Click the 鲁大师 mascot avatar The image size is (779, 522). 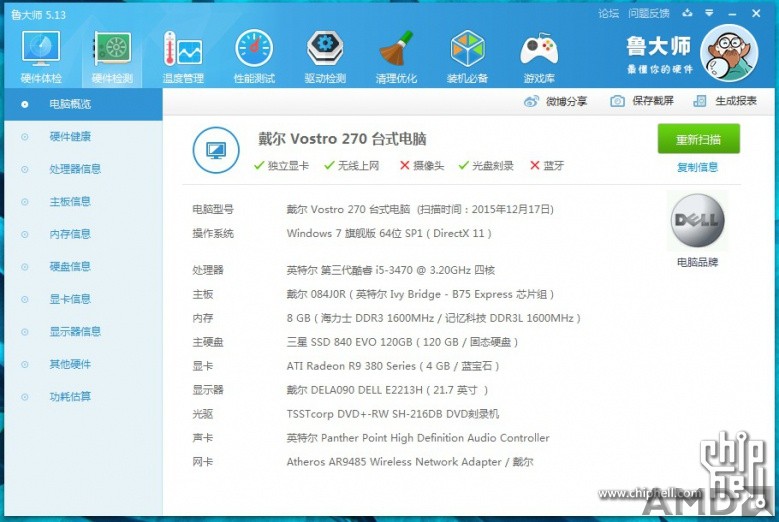729,53
